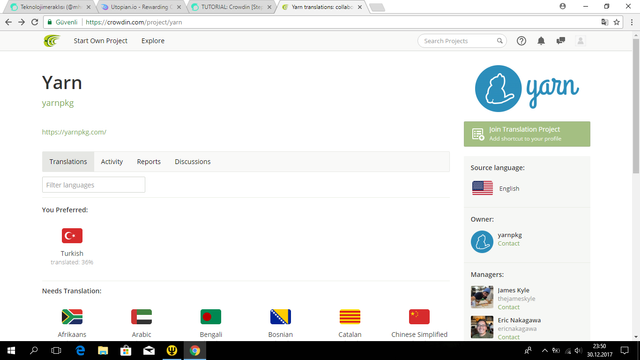Screen dimensions: 640x360
Task: Open the messages chat icon
Action: (560, 41)
